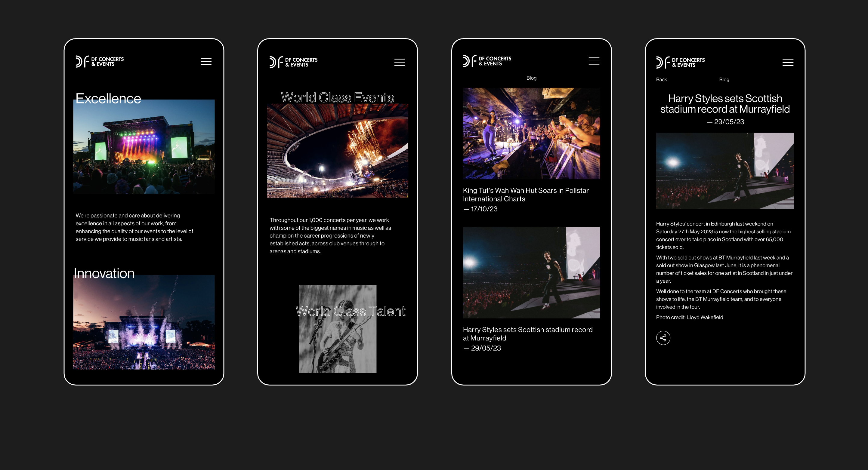Screen dimensions: 868x470
Task: Click Blog breadcrumb link on screen four
Action: 723,79
